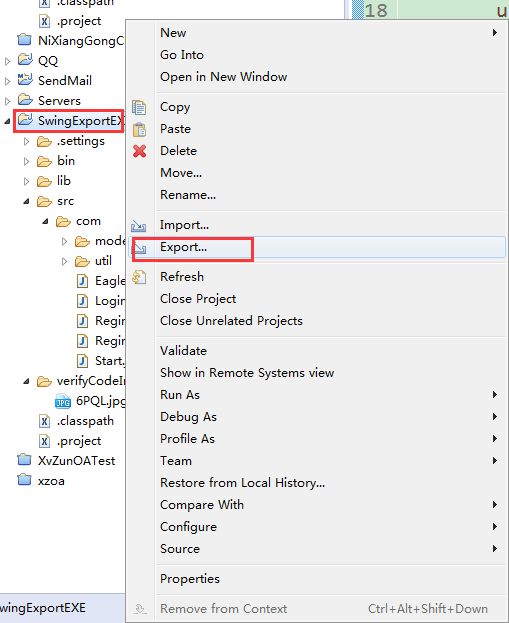Click the Refresh icon in menu

139,277
